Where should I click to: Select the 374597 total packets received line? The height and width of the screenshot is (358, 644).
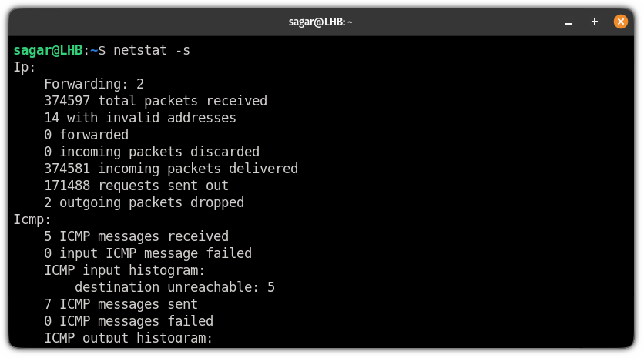point(156,101)
